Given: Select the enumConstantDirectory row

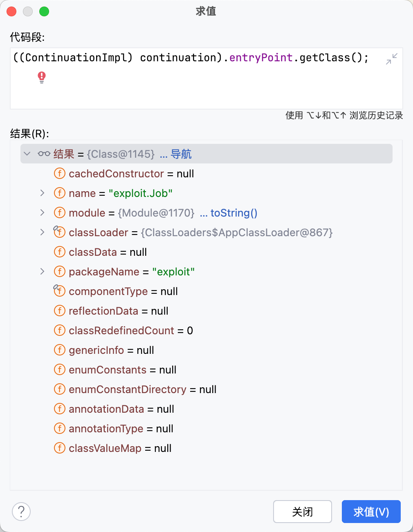Looking at the screenshot, I should [x=206, y=389].
